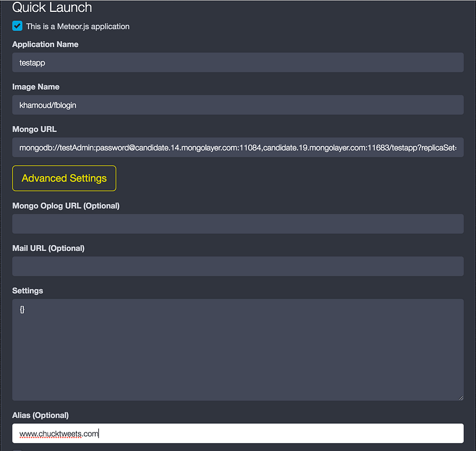
Task: Uncheck the Meteor.js application checkbox
Action: [x=17, y=26]
